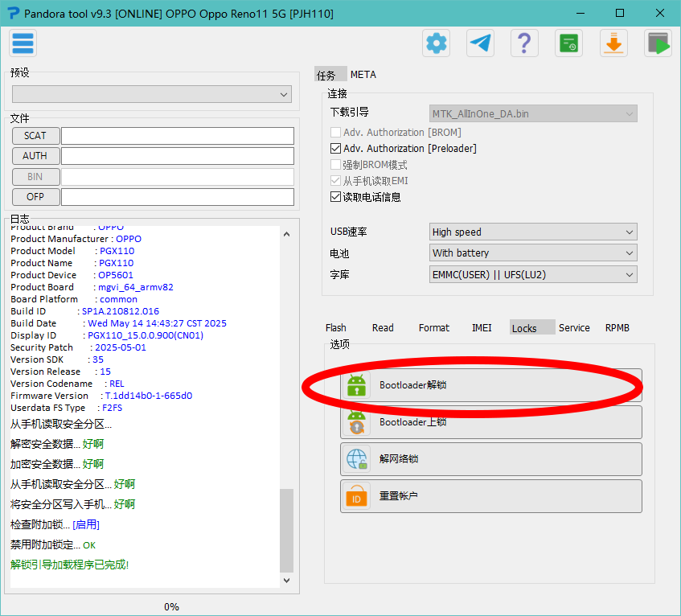Viewport: 681px width, 616px height.
Task: Toggle the 强制BROM模式 checkbox
Action: (335, 165)
